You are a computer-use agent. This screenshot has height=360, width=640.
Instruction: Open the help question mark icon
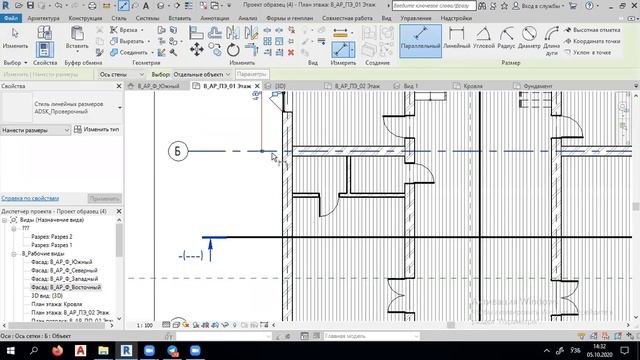[589, 6]
